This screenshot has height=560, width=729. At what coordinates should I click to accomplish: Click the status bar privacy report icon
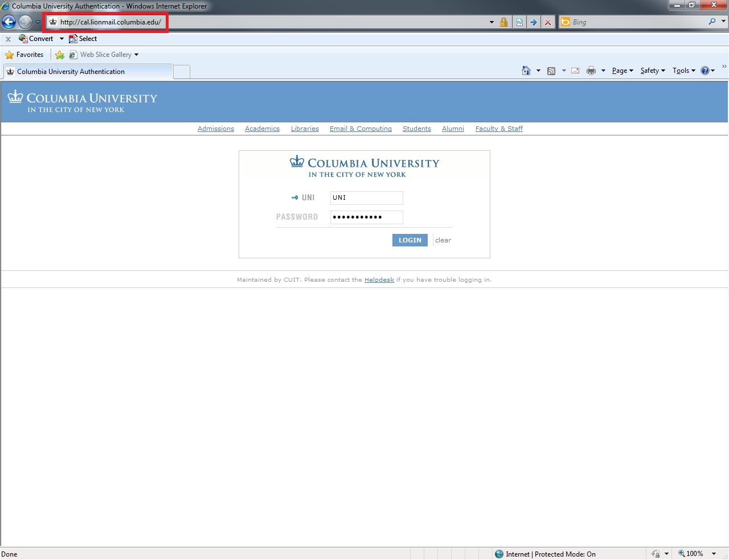[x=656, y=554]
